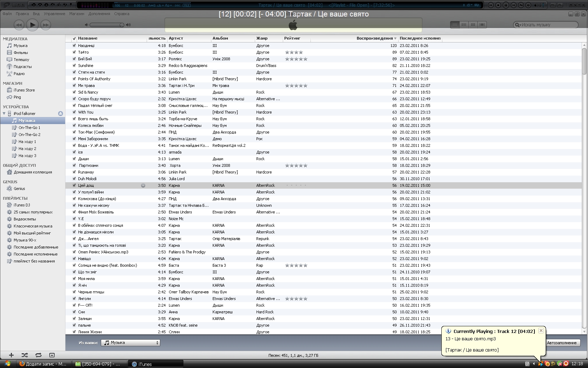
Task: Click Pause in top mini player
Action: [506, 5]
